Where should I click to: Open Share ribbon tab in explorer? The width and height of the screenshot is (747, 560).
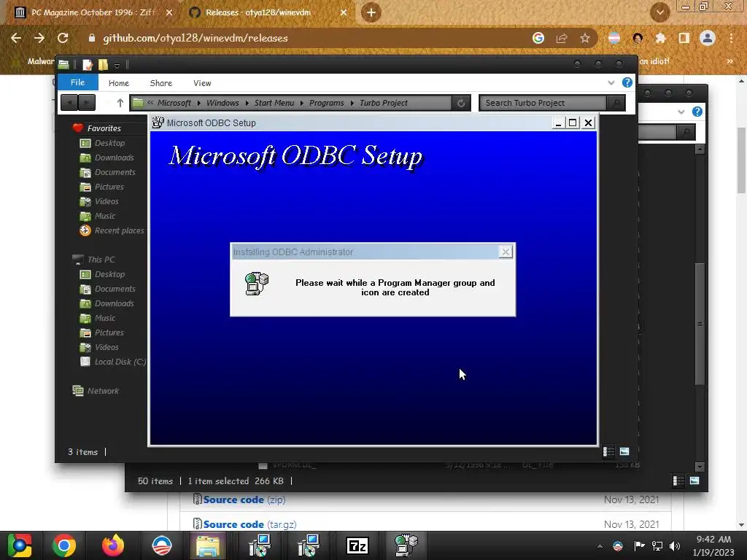click(161, 83)
